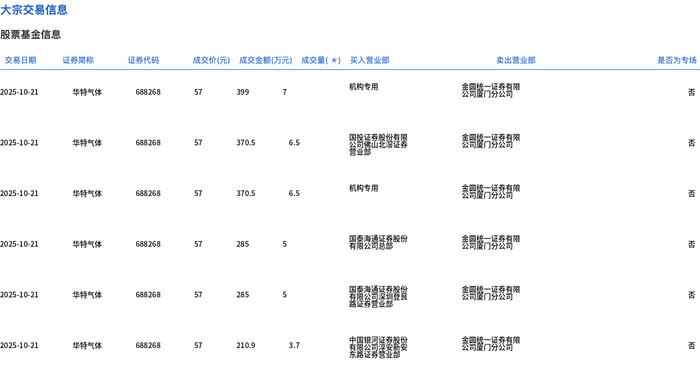Screen dimensions: 700x374
Task: Click 华特气体 in the 210.9 amount row
Action: 87,345
